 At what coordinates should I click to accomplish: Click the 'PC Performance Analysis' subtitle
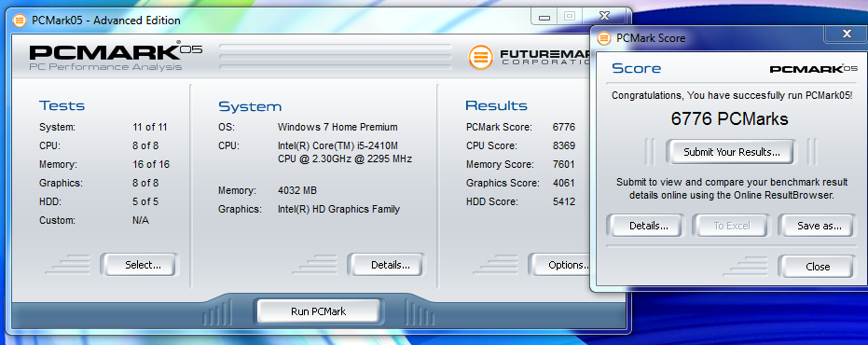click(105, 67)
